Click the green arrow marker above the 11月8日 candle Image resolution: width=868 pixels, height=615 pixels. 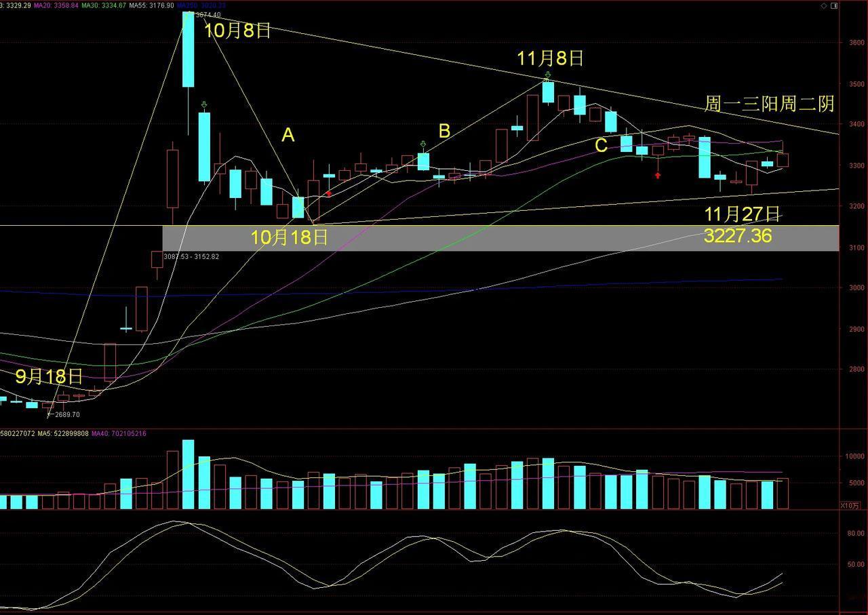(x=548, y=75)
